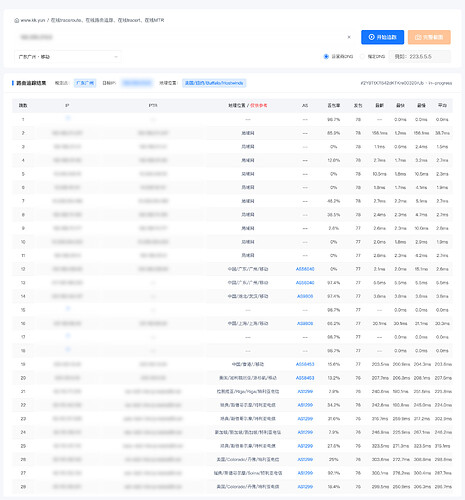Click the blurred target IP tag
The width and height of the screenshot is (465, 500).
pyautogui.click(x=137, y=83)
